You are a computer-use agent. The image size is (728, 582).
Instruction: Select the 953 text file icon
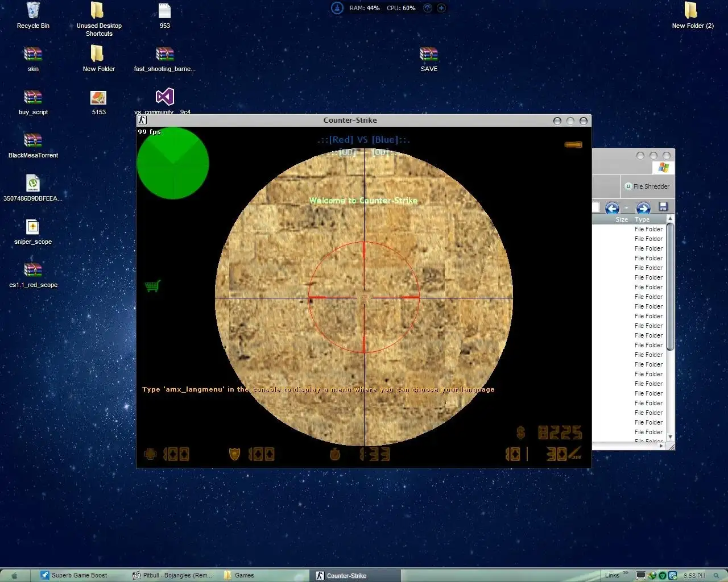click(164, 10)
